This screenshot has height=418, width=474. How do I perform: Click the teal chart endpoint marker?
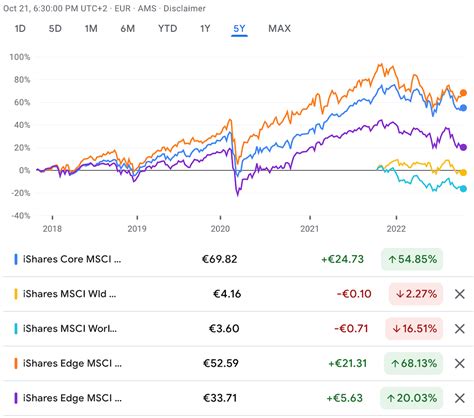[x=463, y=189]
